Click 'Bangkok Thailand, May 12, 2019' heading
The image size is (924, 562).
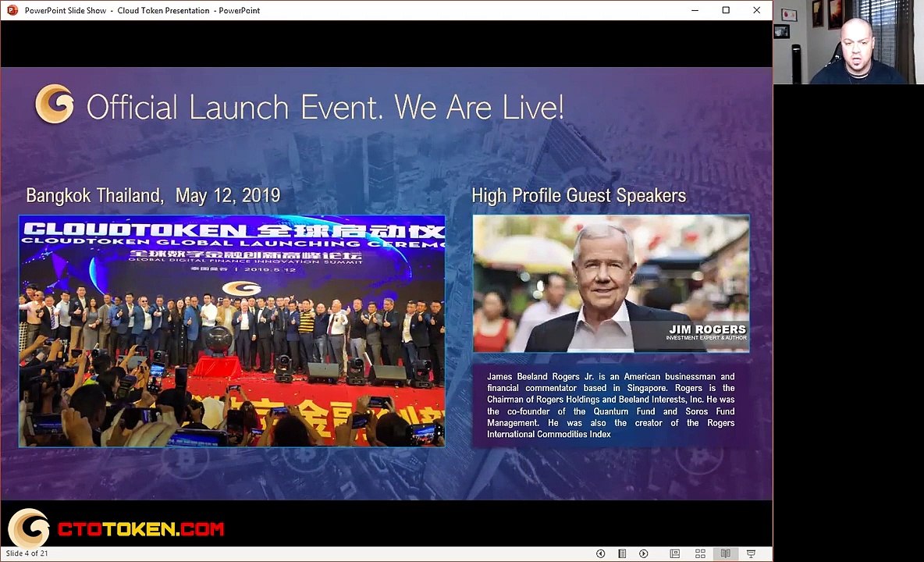click(x=153, y=196)
